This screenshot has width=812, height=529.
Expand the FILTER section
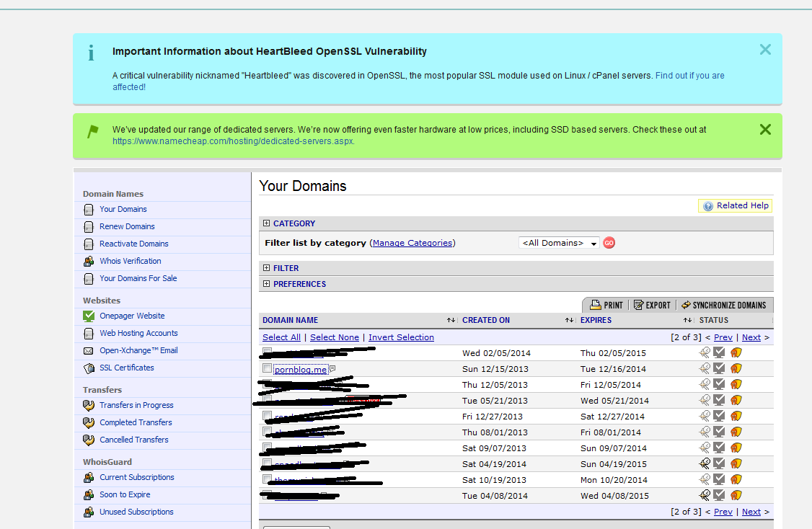point(266,267)
